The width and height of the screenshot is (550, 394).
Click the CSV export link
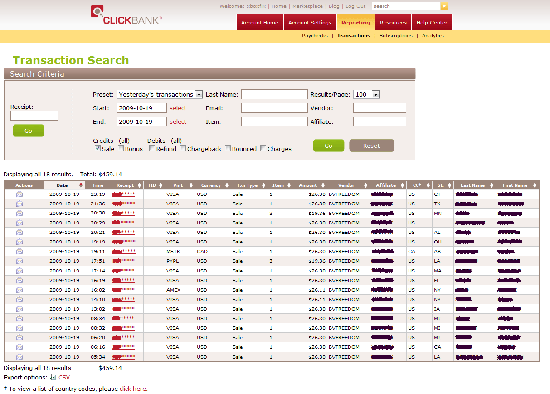tap(64, 377)
